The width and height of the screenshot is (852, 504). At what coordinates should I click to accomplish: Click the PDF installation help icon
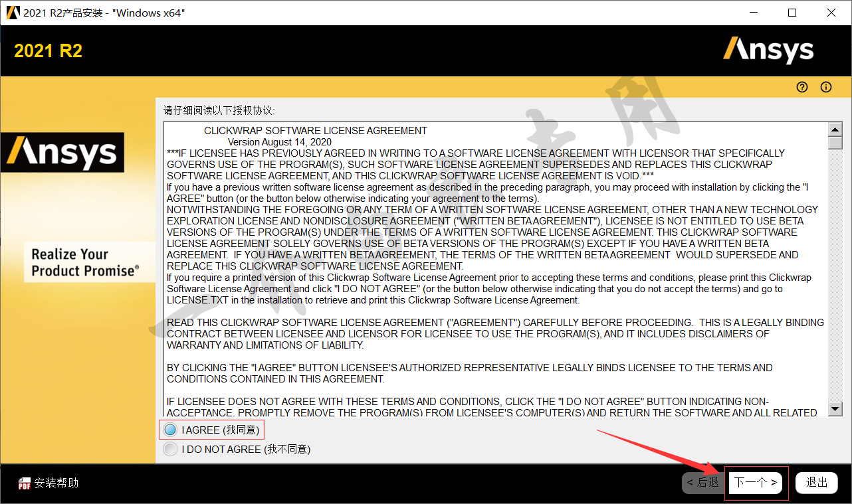(x=25, y=483)
